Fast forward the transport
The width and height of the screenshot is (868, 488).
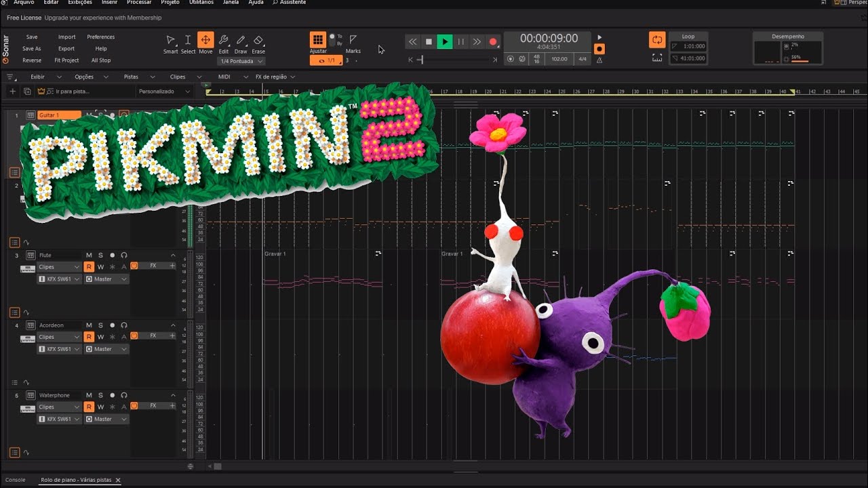(x=477, y=41)
